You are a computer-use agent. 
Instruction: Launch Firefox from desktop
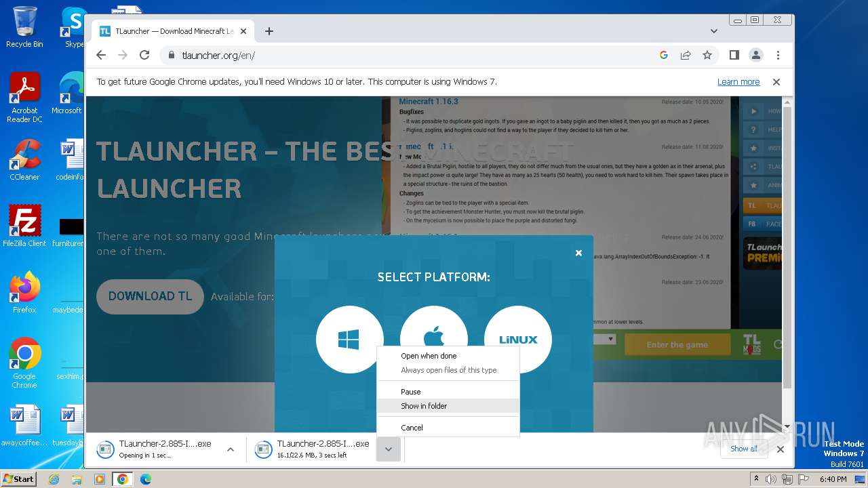click(x=24, y=293)
